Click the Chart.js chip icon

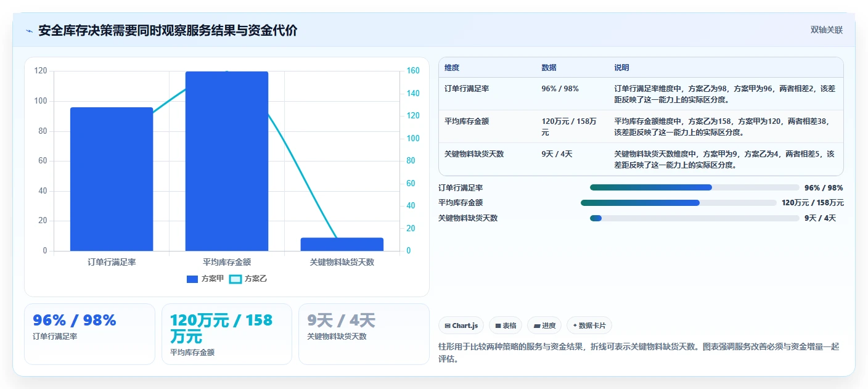(x=448, y=326)
